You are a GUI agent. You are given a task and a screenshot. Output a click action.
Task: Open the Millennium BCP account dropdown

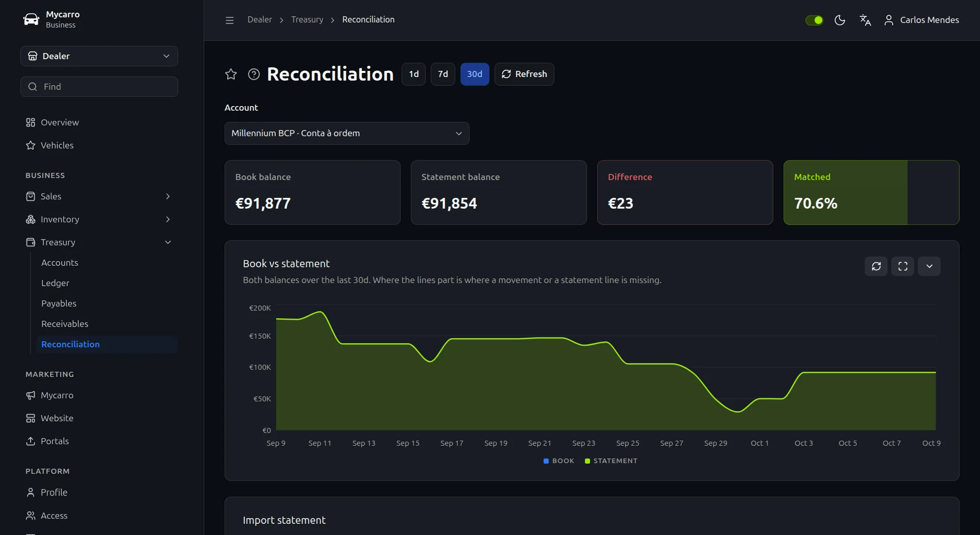coord(347,133)
